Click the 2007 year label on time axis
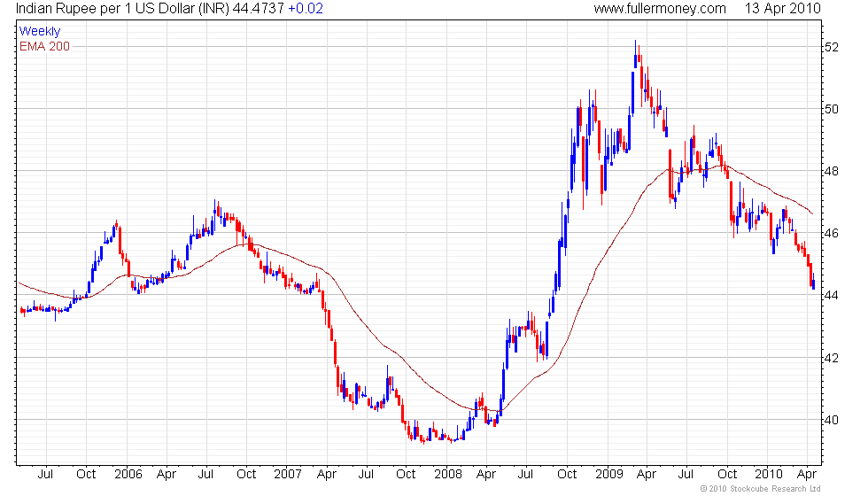 (x=288, y=475)
